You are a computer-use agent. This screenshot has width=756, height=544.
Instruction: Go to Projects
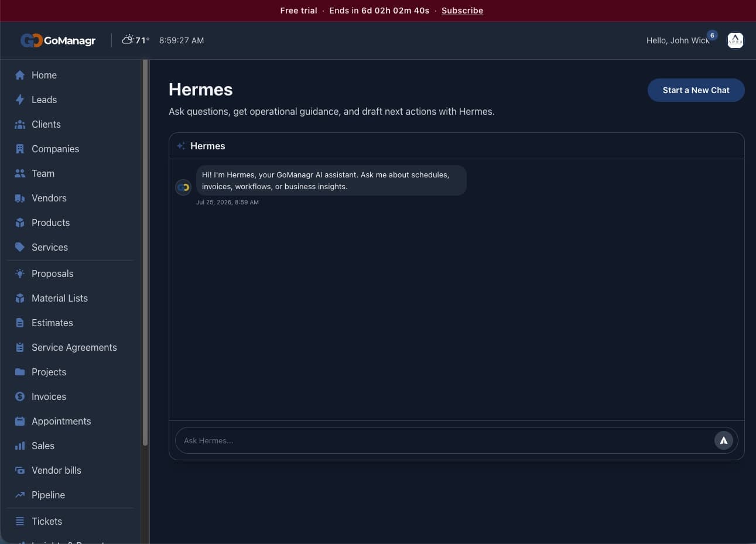(x=71, y=372)
